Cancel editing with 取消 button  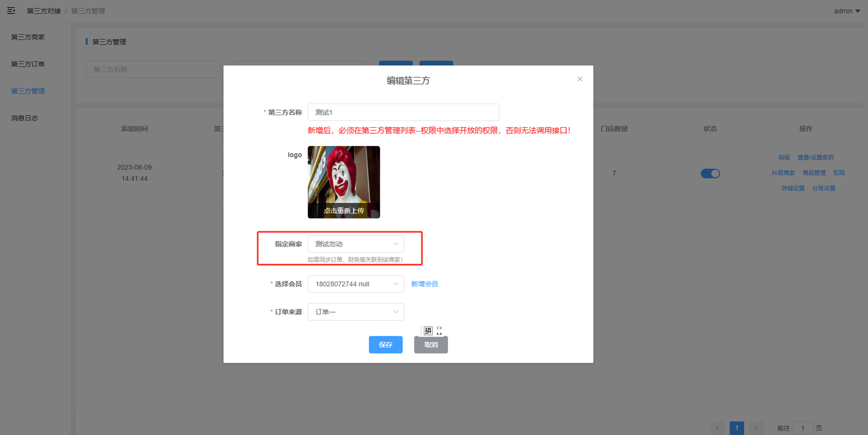[x=431, y=345]
